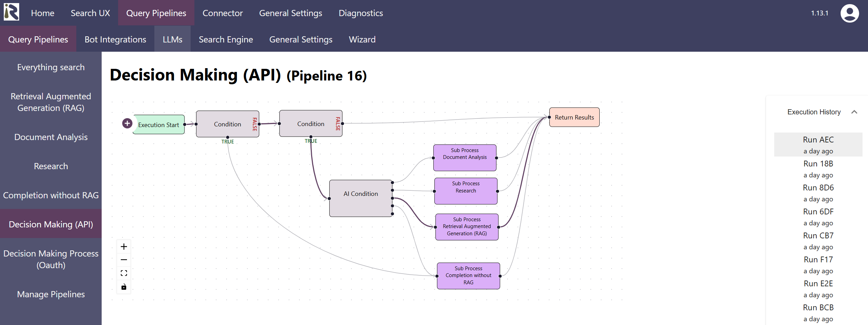Select Everything search pipeline

point(51,67)
